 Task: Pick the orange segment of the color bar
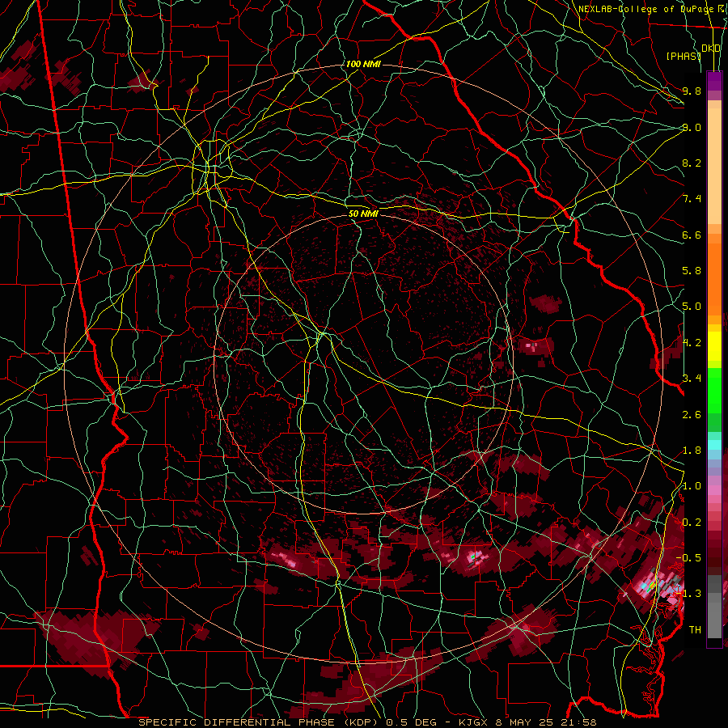[x=714, y=279]
